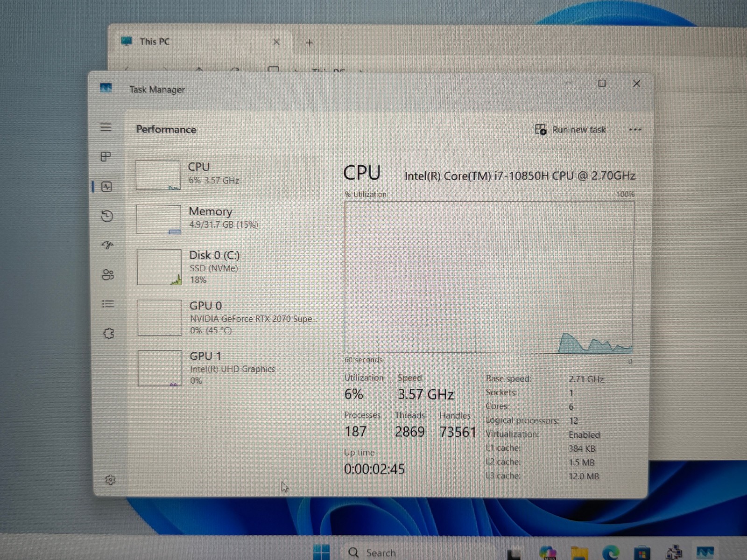Click the Logical processors 12 value
Screen dimensions: 747x560
pyautogui.click(x=573, y=420)
